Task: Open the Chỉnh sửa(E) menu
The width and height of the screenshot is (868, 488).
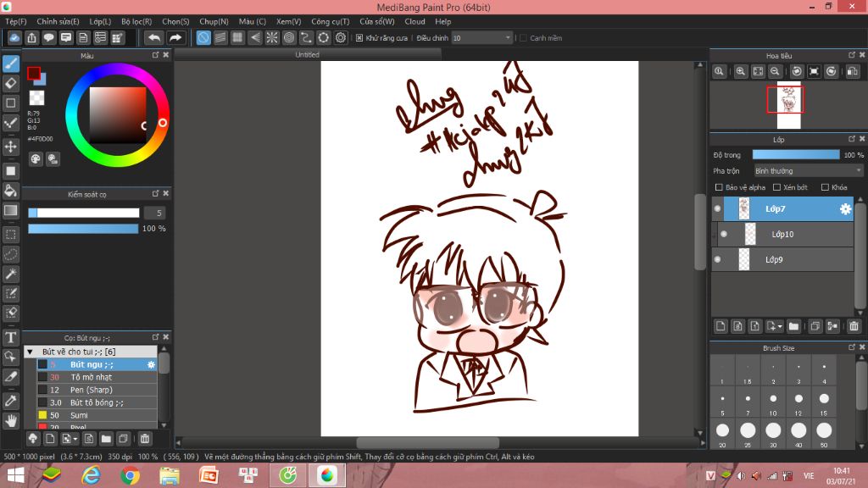Action: pos(58,21)
